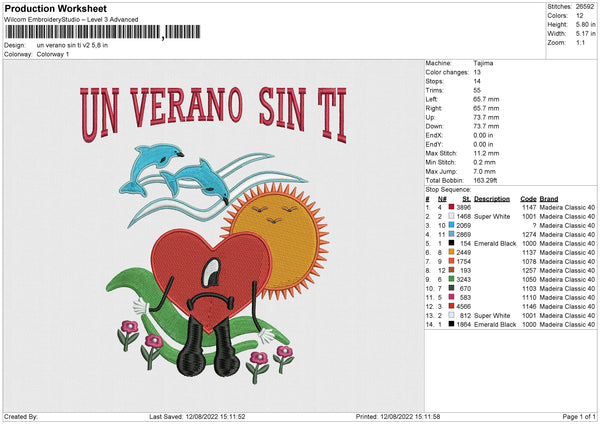This screenshot has width=600, height=424.
Task: Pick the red-orange swatch beside 1754
Action: pyautogui.click(x=451, y=261)
